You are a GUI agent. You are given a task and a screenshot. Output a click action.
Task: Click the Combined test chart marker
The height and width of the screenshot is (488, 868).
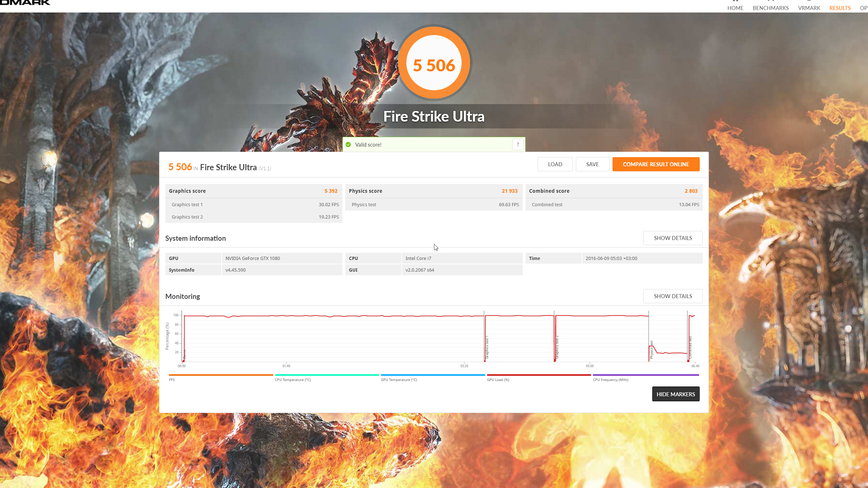690,347
